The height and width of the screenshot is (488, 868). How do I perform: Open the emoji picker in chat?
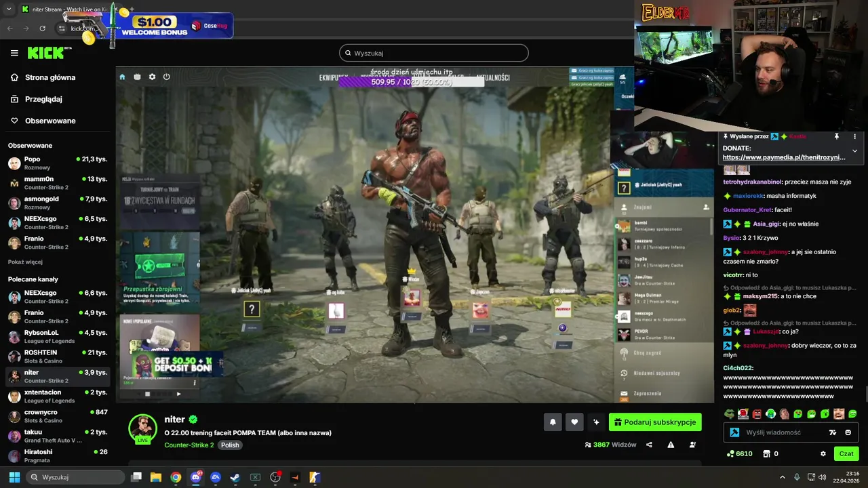click(848, 432)
